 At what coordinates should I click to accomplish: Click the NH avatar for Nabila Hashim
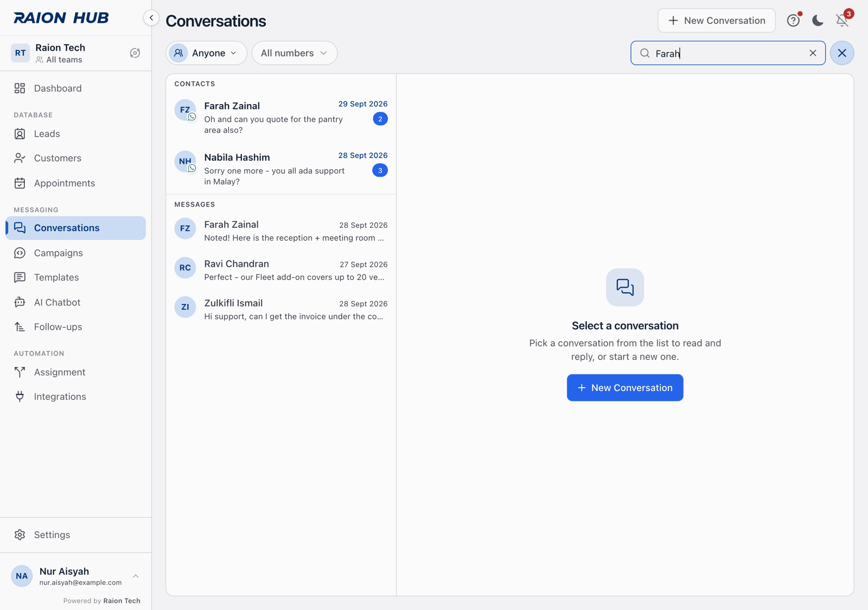(x=185, y=162)
